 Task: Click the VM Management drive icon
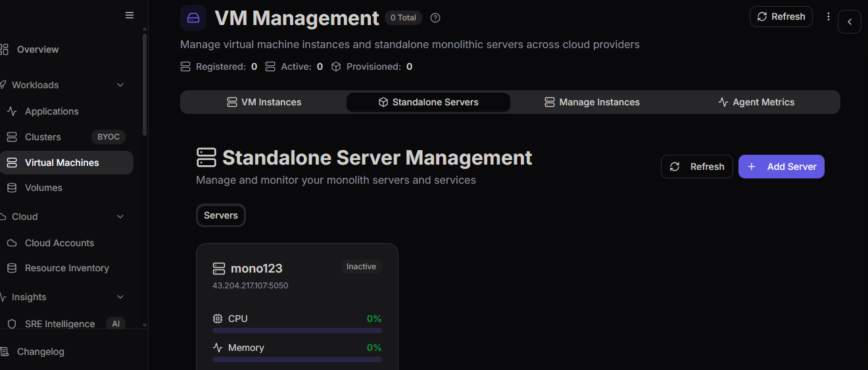click(x=193, y=18)
